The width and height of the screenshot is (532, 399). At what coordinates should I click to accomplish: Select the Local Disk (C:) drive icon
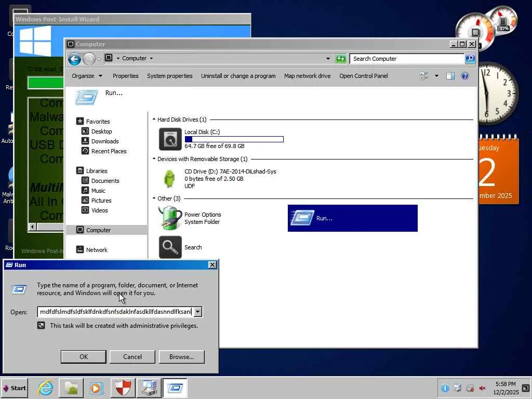[x=170, y=139]
